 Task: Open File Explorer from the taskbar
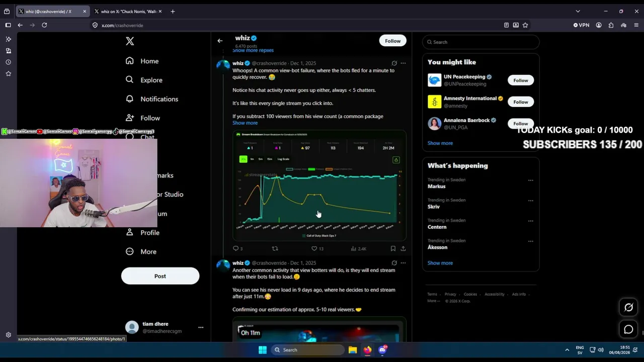(x=353, y=350)
